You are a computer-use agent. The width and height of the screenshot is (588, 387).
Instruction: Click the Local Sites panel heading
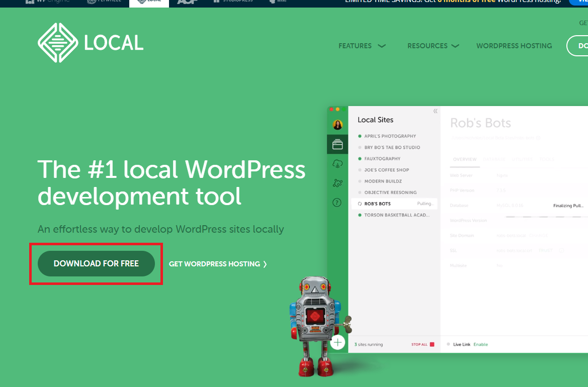pos(375,120)
